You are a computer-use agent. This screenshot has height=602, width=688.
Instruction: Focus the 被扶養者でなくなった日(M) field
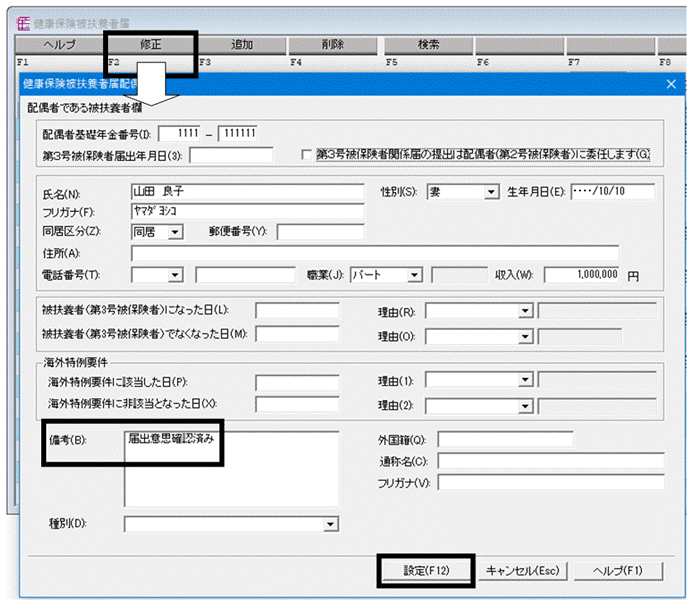tap(297, 334)
